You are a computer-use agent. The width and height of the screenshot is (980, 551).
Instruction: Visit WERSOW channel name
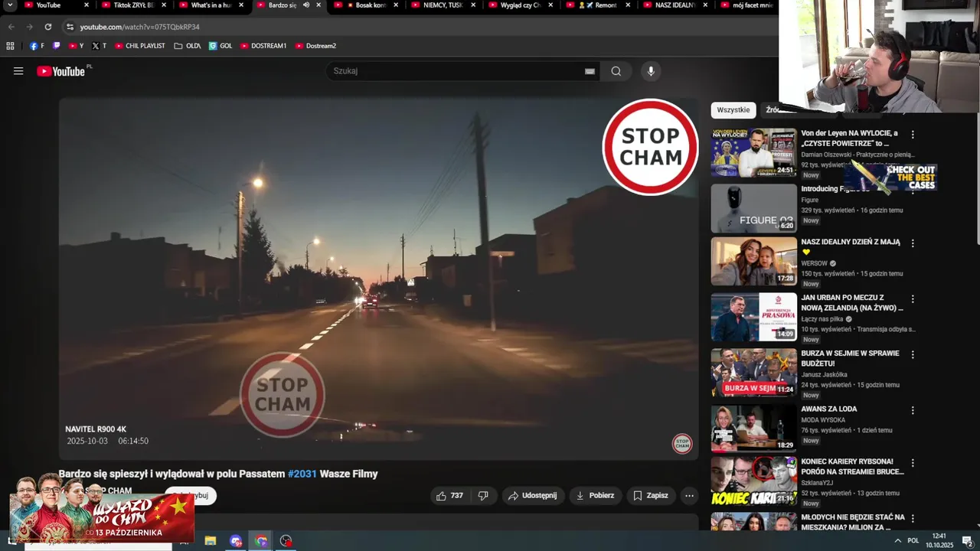[x=814, y=263]
